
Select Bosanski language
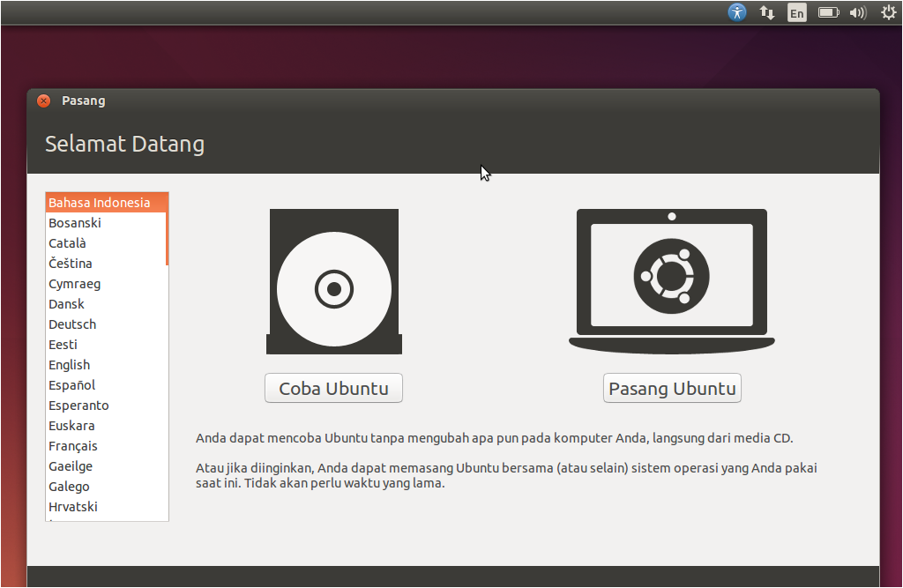click(x=106, y=223)
